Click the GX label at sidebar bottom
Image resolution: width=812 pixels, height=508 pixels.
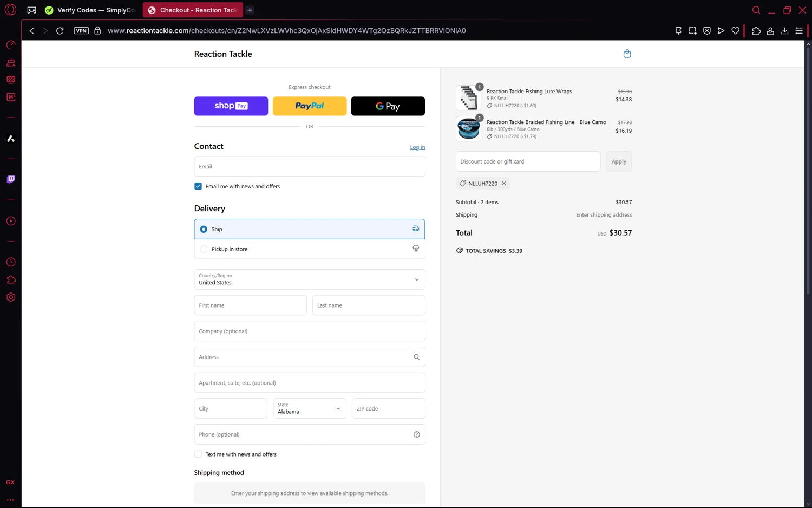10,483
